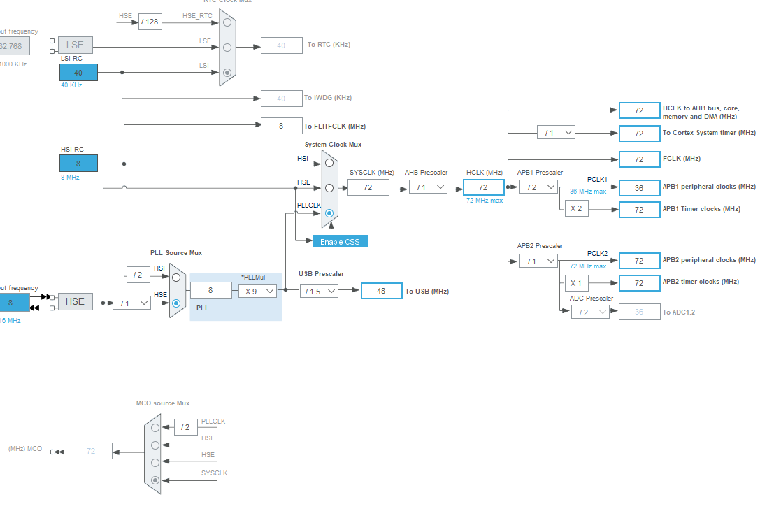Select HSI in System Clock Mux
This screenshot has width=767, height=532.
[329, 164]
